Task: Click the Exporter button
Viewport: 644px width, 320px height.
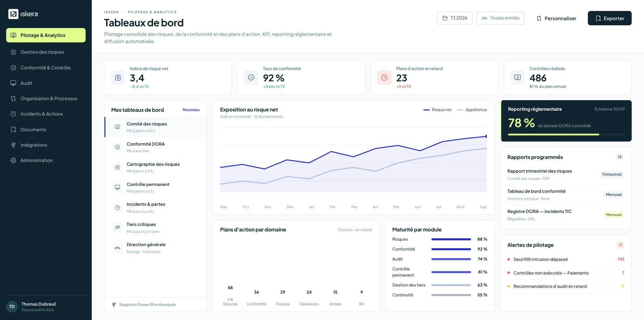Action: click(x=609, y=18)
